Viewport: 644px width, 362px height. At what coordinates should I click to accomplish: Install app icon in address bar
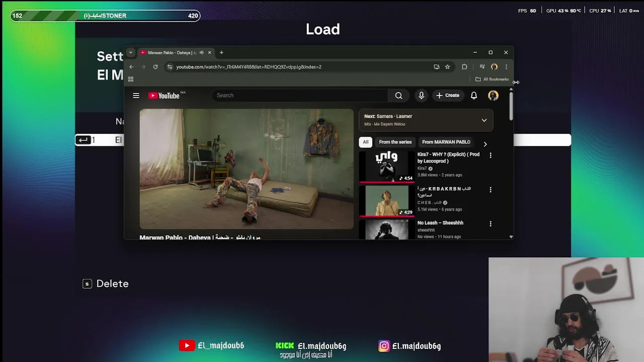point(436,67)
